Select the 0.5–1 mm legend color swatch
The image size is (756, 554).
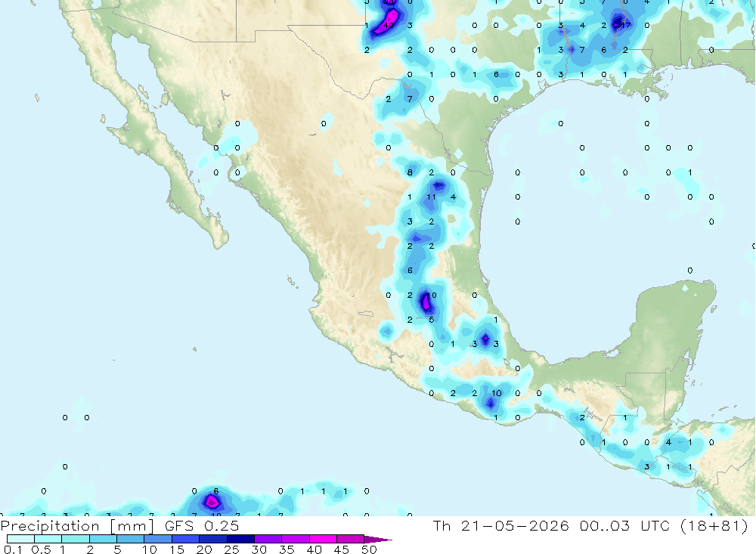pos(48,539)
